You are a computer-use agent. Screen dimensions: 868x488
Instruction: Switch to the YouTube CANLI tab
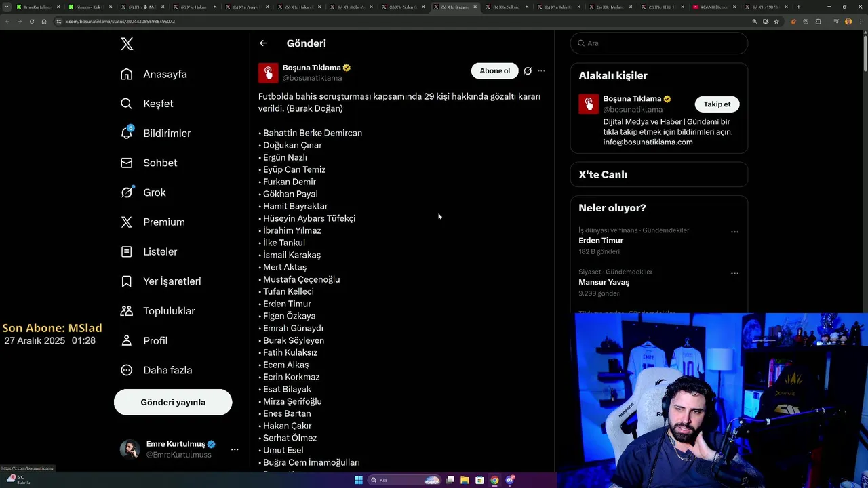(x=713, y=7)
